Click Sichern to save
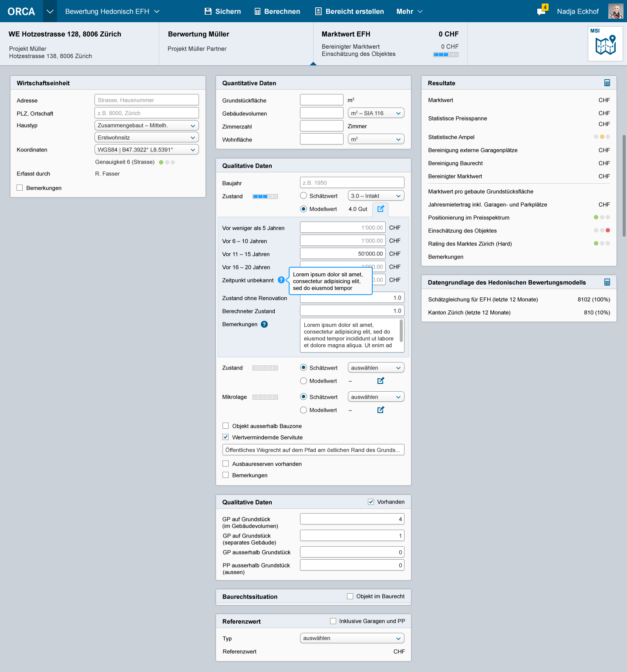 (x=222, y=11)
